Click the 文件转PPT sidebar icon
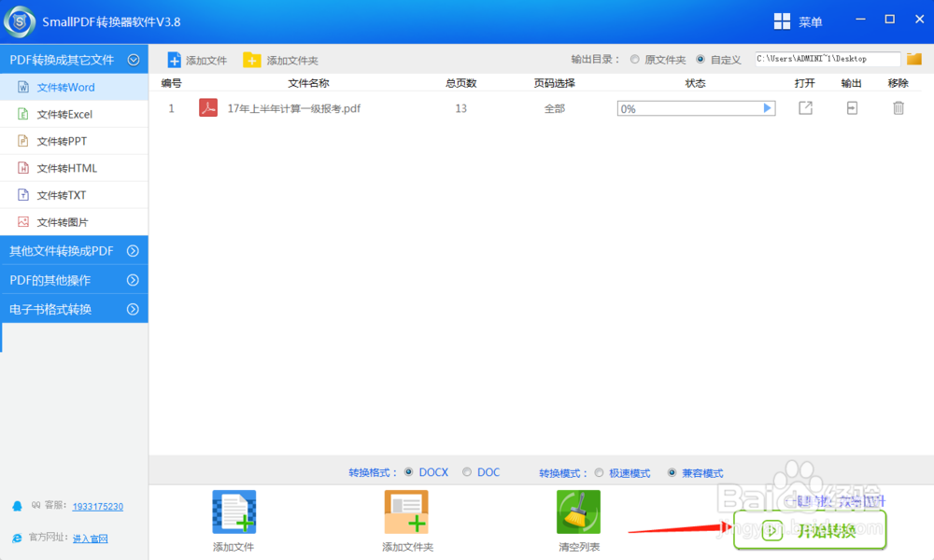The image size is (934, 560). point(22,140)
